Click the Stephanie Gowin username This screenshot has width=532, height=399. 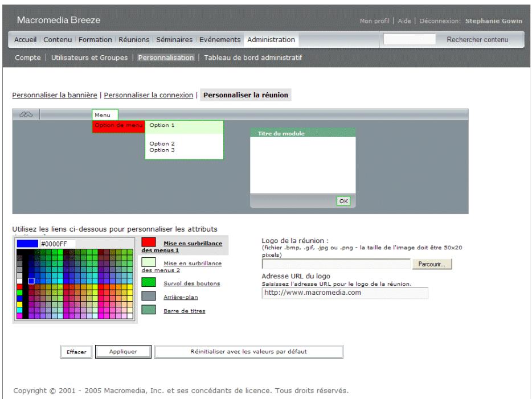pos(494,21)
